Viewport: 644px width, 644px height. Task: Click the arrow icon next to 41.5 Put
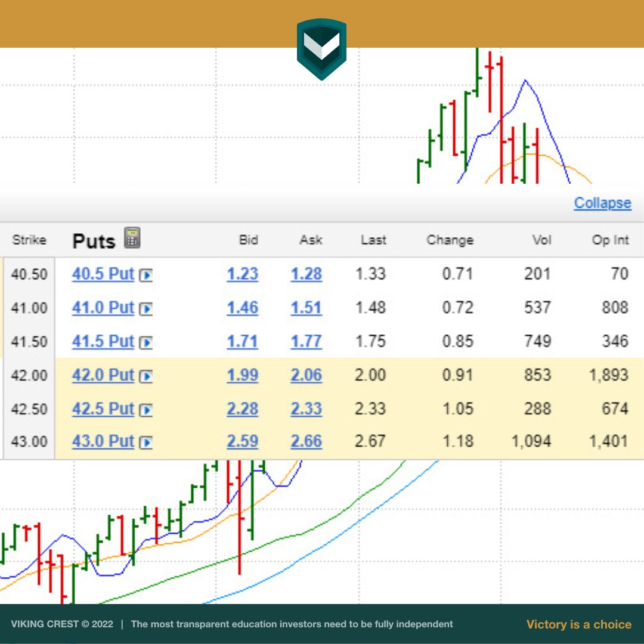pos(146,342)
